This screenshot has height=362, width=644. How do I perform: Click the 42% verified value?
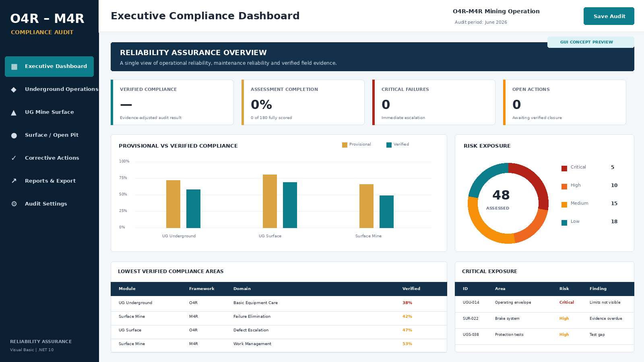pos(407,317)
